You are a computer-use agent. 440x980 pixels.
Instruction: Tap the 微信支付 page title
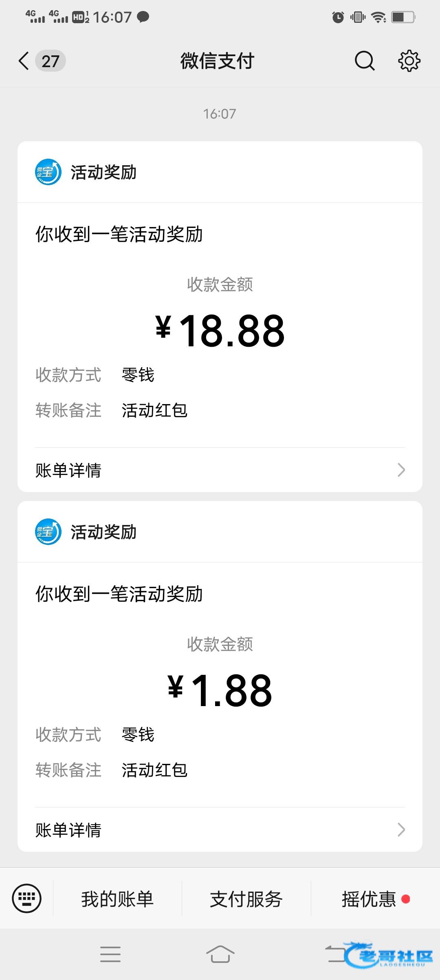218,61
